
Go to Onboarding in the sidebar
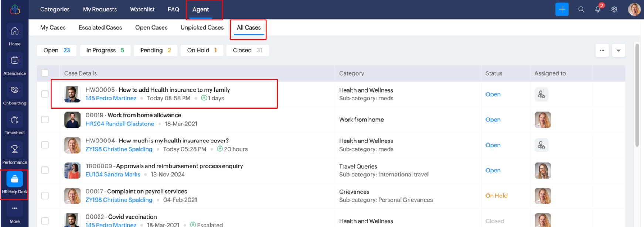coord(15,90)
